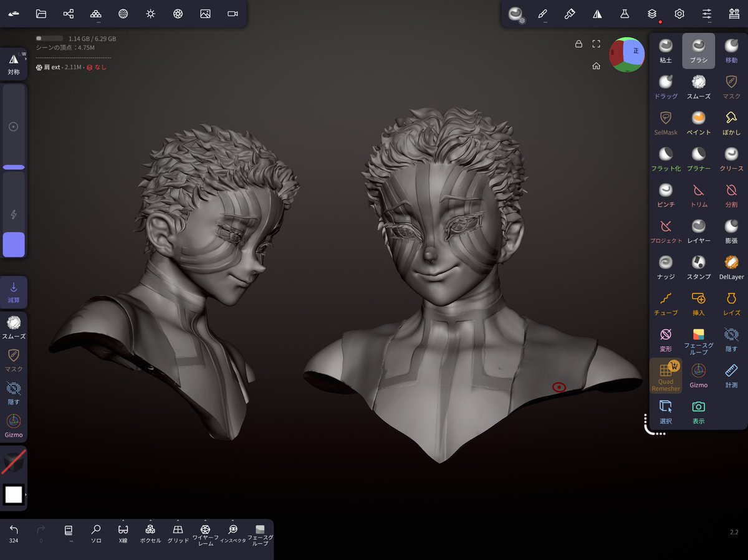Screen dimensions: 748x560
Task: Open the Quad Remesher tool
Action: point(666,376)
